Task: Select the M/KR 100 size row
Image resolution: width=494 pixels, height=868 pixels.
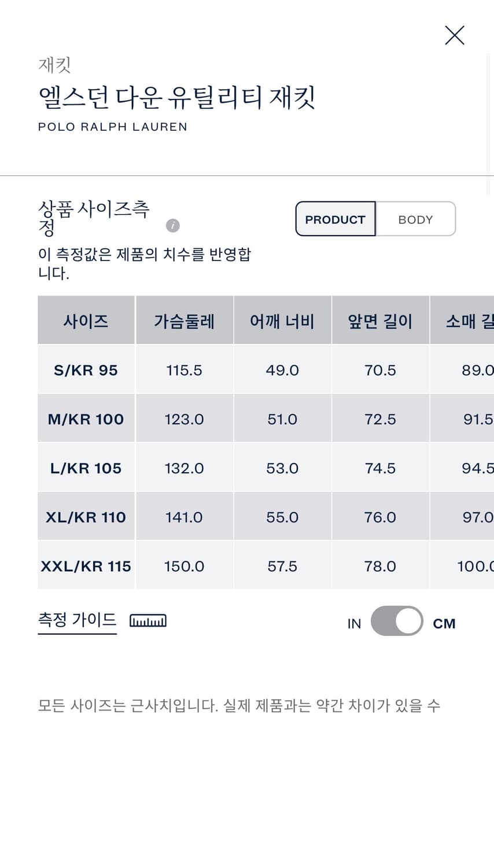Action: (x=86, y=418)
